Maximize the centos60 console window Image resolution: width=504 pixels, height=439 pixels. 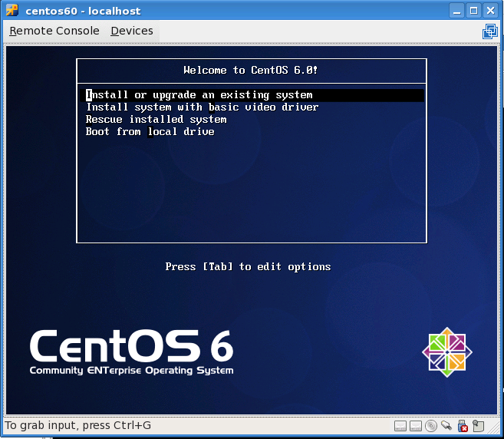coord(473,11)
